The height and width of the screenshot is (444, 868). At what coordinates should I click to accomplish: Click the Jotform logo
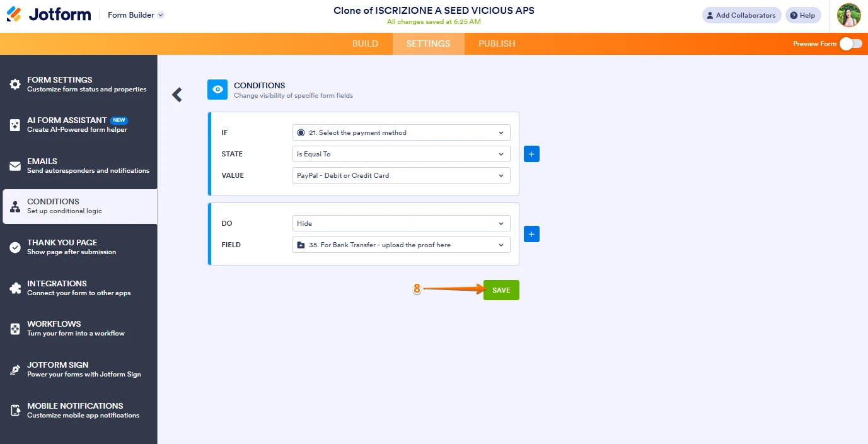click(x=49, y=15)
